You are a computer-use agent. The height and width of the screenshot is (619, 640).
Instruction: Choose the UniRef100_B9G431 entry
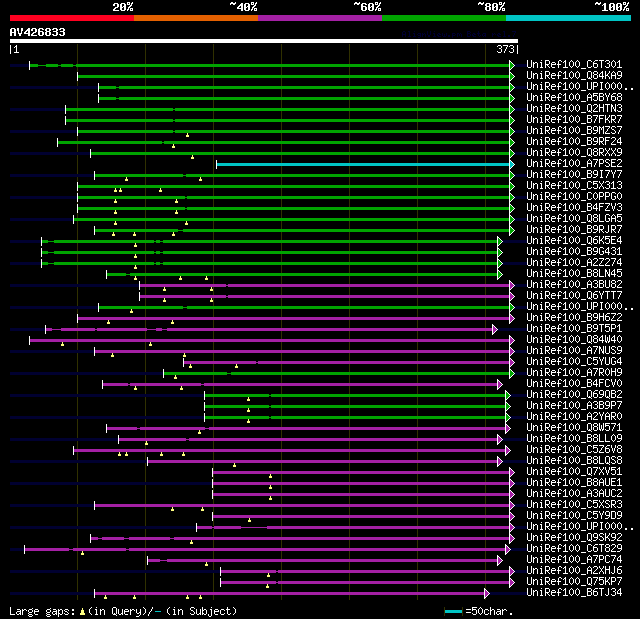click(x=574, y=252)
